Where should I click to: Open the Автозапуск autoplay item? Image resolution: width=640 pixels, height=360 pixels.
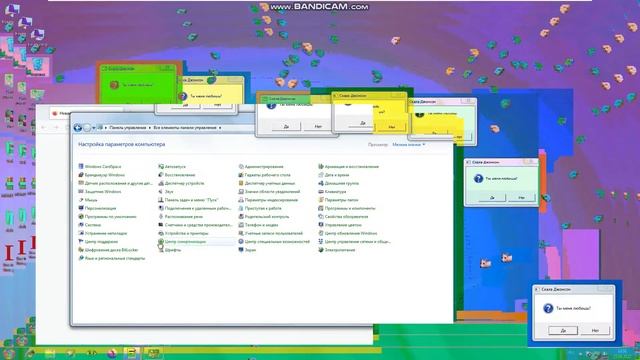pos(172,167)
